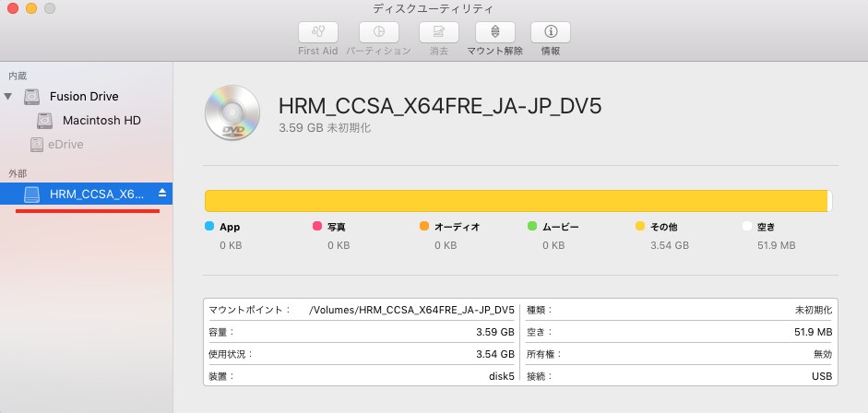Click the eDrive disk icon

click(x=37, y=145)
